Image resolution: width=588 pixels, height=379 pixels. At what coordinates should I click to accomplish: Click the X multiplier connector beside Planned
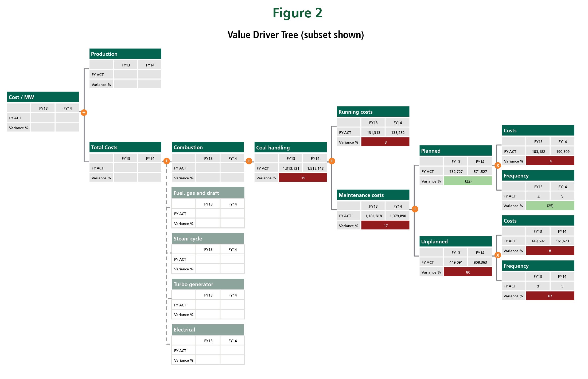497,165
